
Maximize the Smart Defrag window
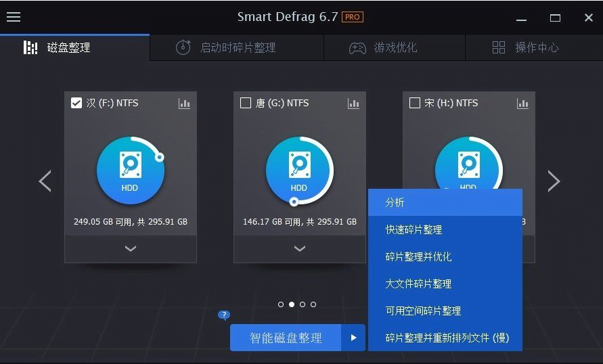coord(555,18)
